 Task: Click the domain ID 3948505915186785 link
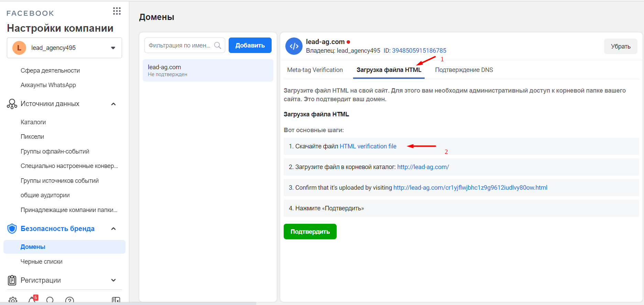(419, 51)
